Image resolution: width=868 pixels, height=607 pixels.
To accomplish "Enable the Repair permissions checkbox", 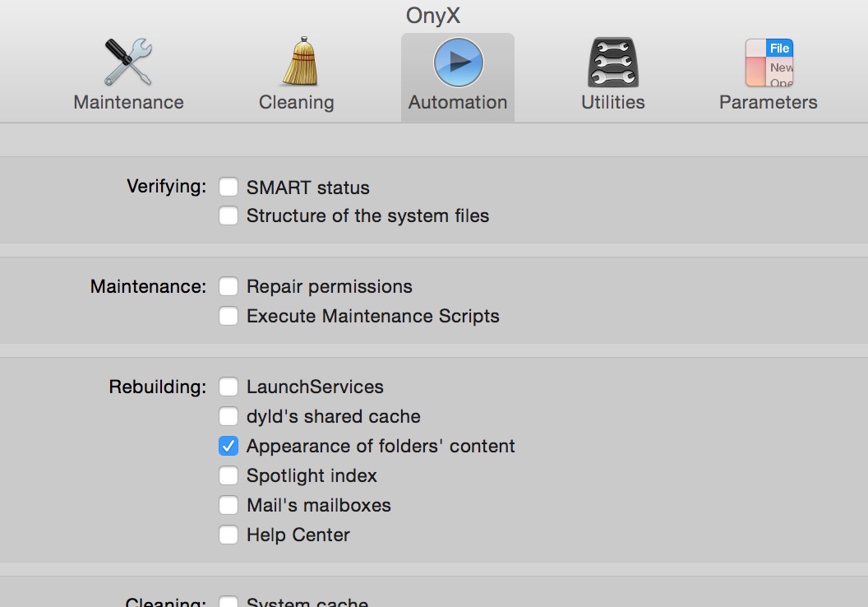I will point(229,287).
